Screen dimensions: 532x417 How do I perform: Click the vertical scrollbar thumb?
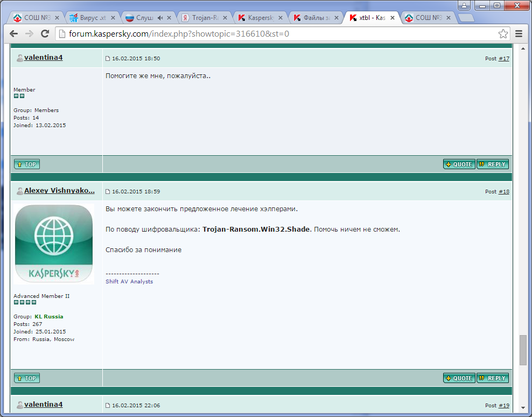click(x=522, y=350)
